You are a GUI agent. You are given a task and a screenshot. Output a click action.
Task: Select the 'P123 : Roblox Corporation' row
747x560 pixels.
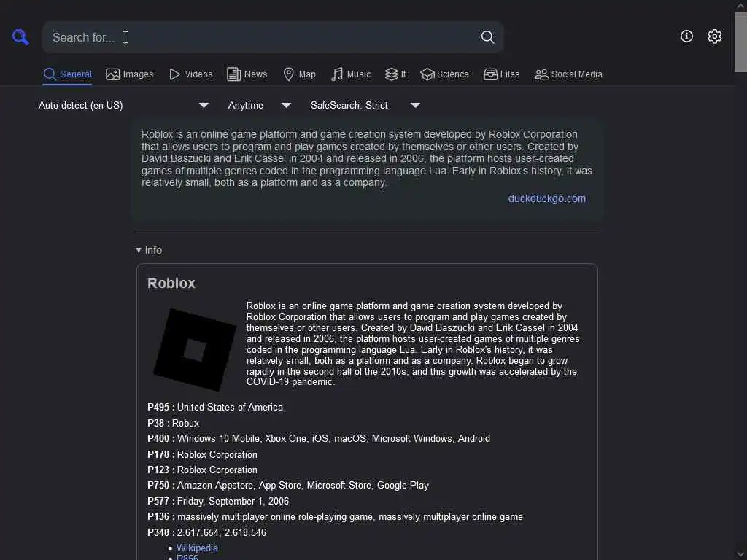(x=203, y=470)
